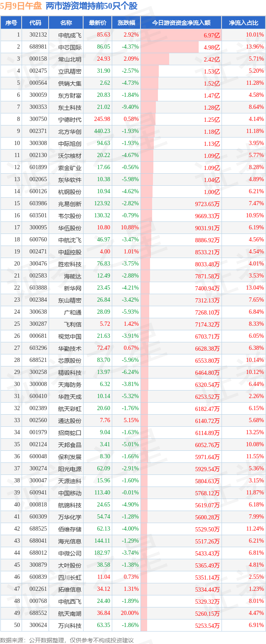Select stock name 广和通
The height and width of the screenshot is (644, 266).
pos(73,312)
